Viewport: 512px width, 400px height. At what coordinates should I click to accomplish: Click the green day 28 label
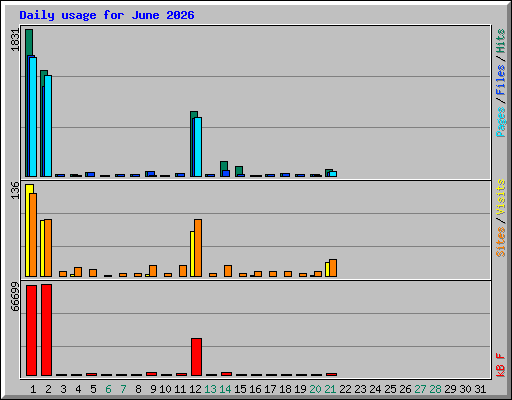(435, 389)
